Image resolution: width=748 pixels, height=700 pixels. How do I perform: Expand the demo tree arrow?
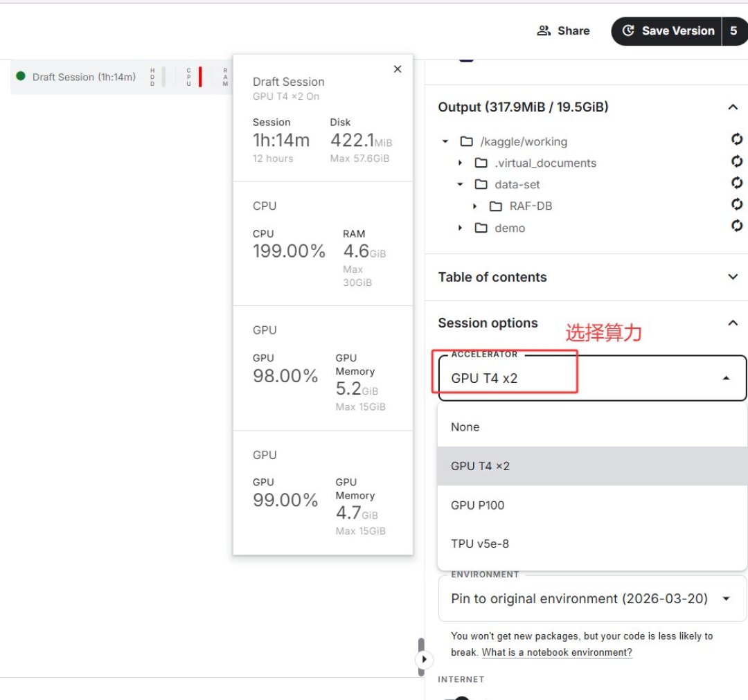460,228
